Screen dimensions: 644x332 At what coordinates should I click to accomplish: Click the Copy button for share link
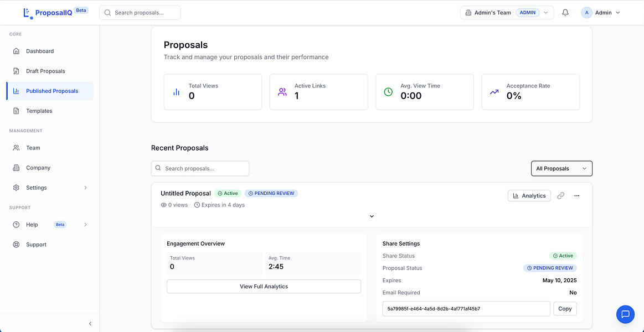[565, 309]
